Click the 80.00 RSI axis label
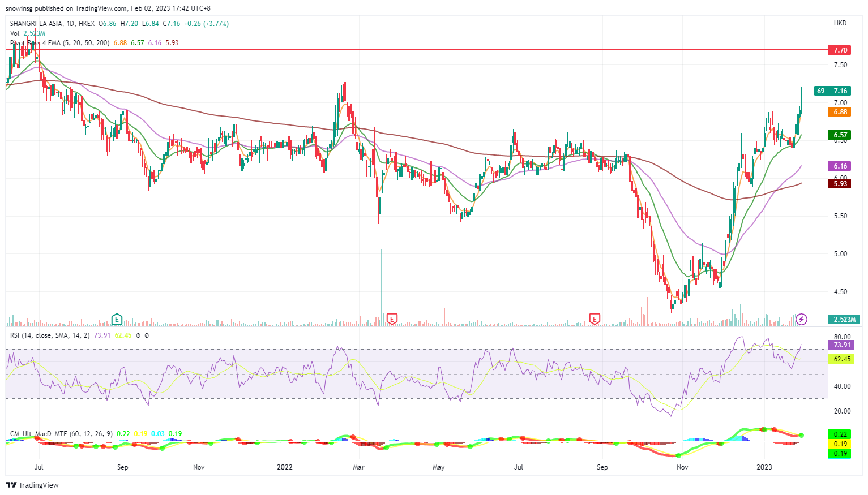The image size is (868, 495). (x=842, y=337)
